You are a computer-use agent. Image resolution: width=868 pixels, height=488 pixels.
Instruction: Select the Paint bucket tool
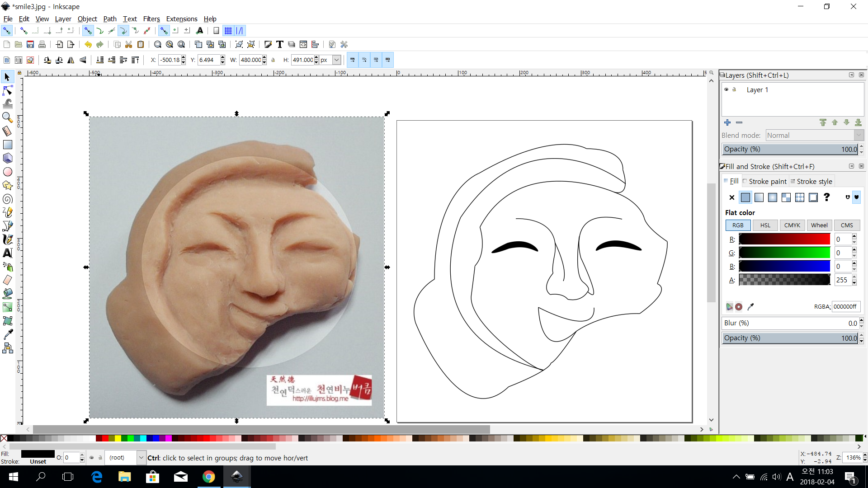[x=7, y=294]
